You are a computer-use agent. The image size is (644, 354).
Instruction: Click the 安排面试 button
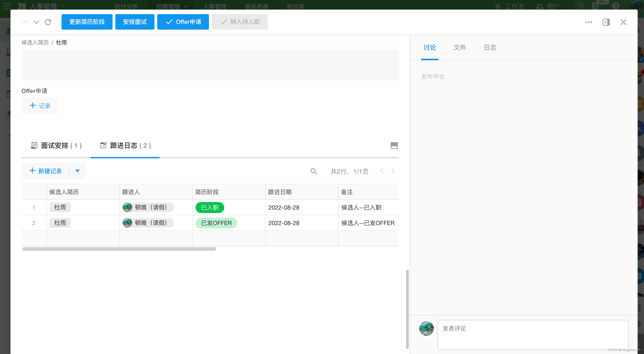pyautogui.click(x=135, y=22)
